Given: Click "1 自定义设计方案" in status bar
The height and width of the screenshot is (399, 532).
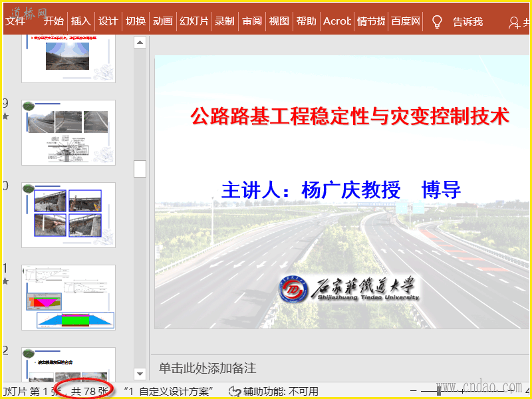Looking at the screenshot, I should click(168, 391).
